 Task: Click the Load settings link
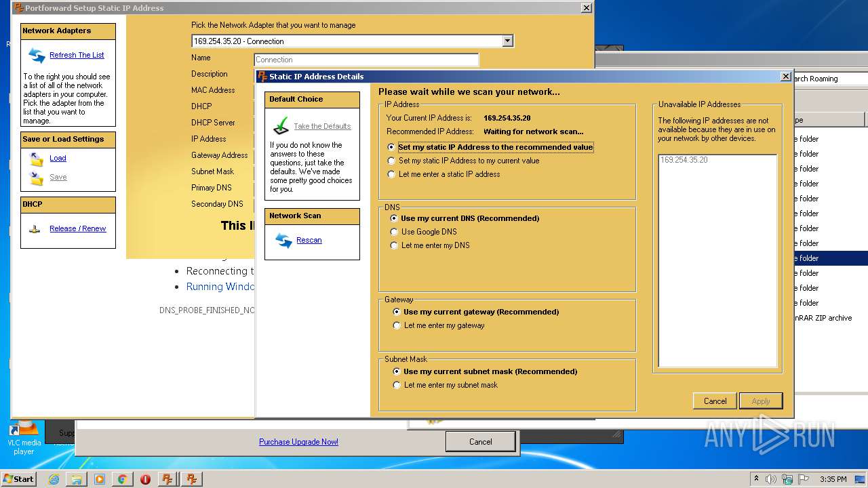click(x=58, y=158)
